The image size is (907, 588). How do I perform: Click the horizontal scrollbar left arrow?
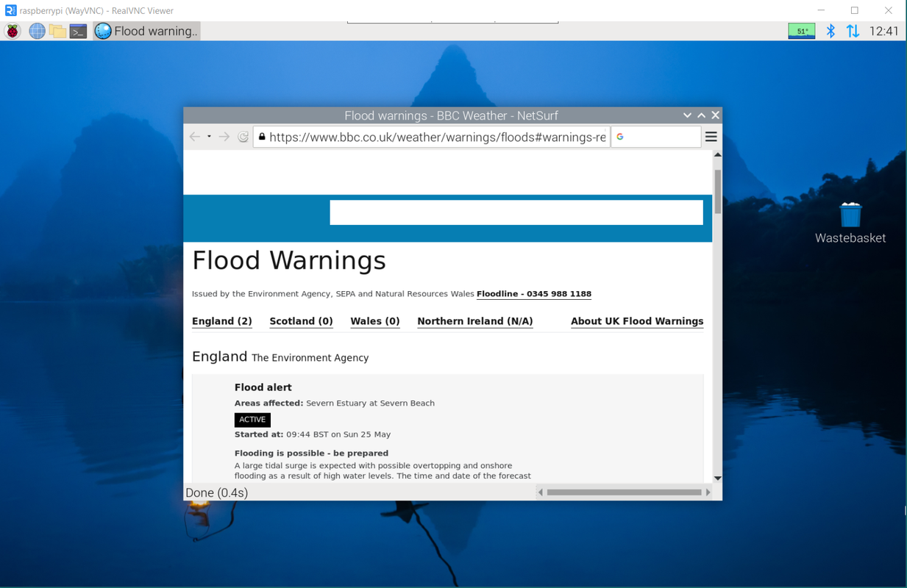pyautogui.click(x=541, y=492)
